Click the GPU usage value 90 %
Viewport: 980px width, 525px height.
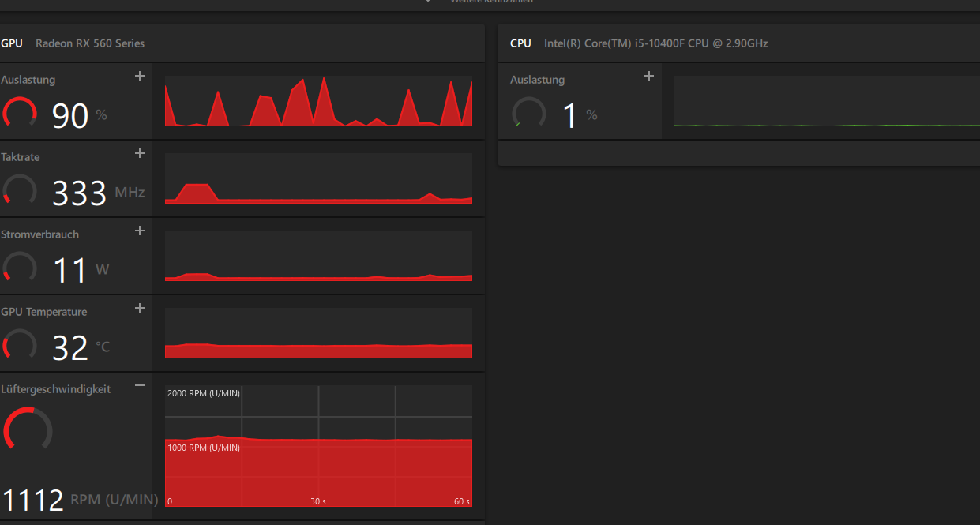click(x=79, y=116)
